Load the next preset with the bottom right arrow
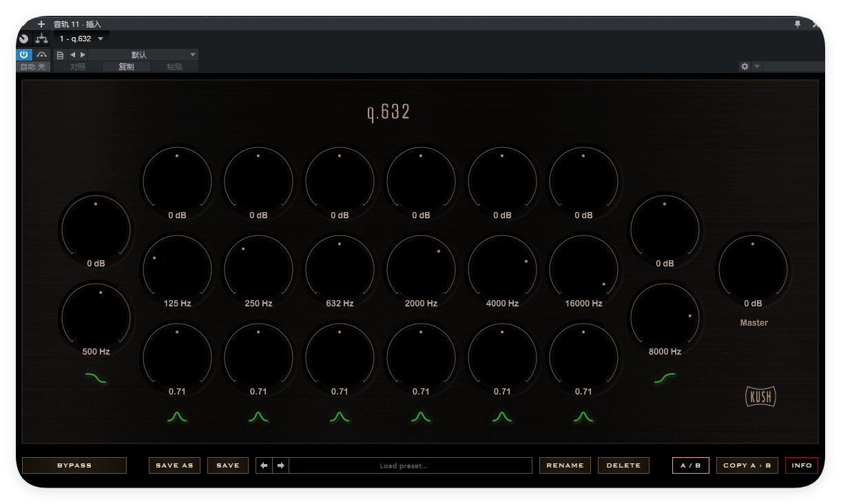Screen dimensions: 841x504 (280, 465)
